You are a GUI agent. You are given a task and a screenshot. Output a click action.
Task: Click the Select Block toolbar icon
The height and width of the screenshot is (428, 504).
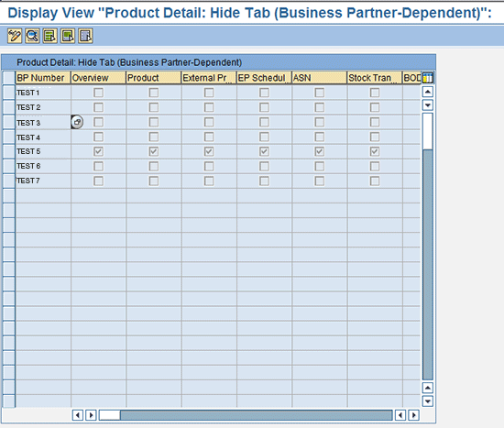[x=68, y=36]
